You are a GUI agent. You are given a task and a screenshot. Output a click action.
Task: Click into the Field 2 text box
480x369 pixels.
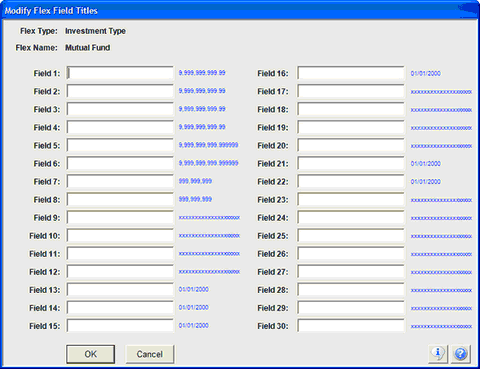120,91
